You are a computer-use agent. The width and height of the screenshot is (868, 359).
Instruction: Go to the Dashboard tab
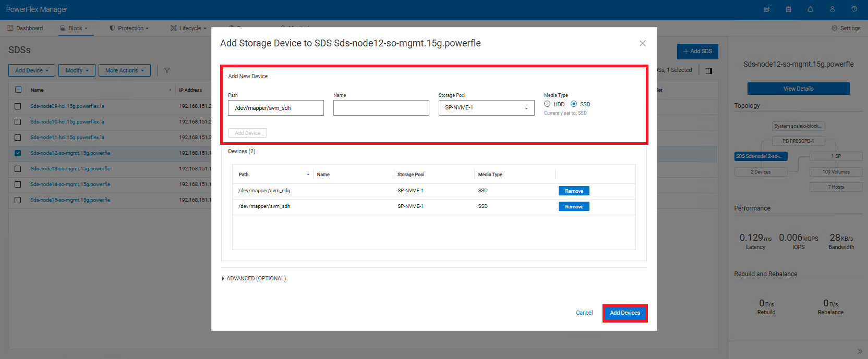25,28
